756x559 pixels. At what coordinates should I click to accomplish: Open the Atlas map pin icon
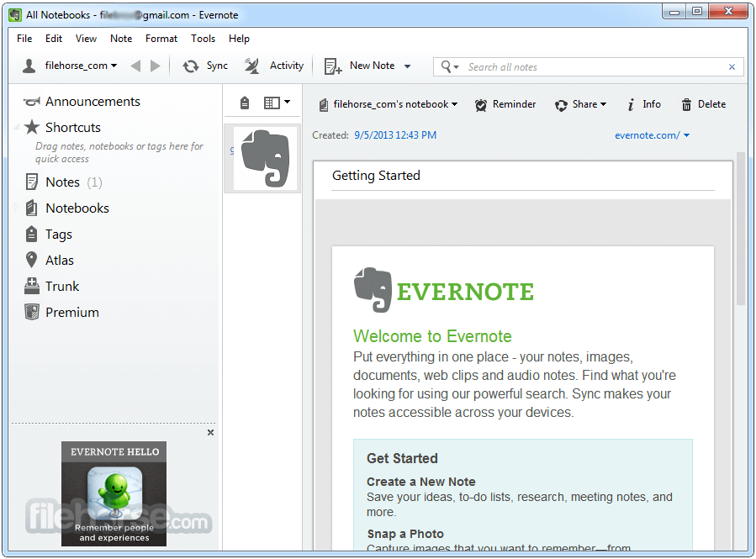click(31, 260)
